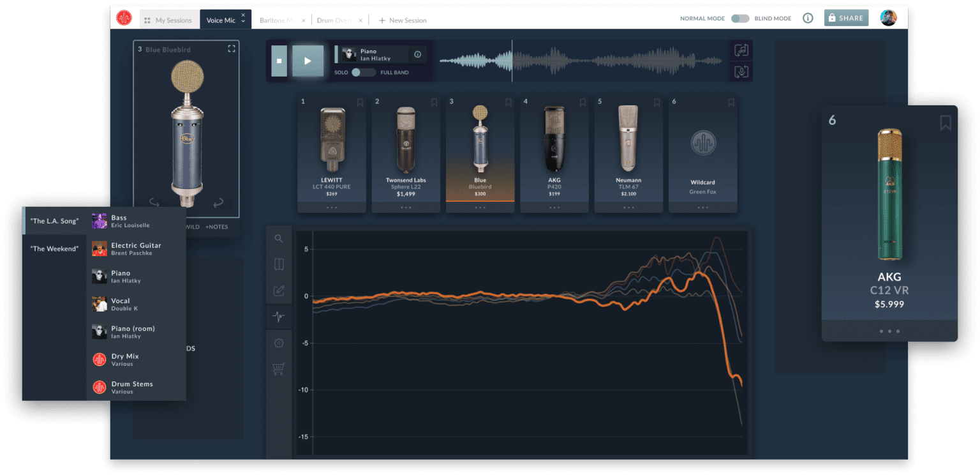This screenshot has width=980, height=475.
Task: Open three-dot options under Blue Bluebird card
Action: (x=480, y=207)
